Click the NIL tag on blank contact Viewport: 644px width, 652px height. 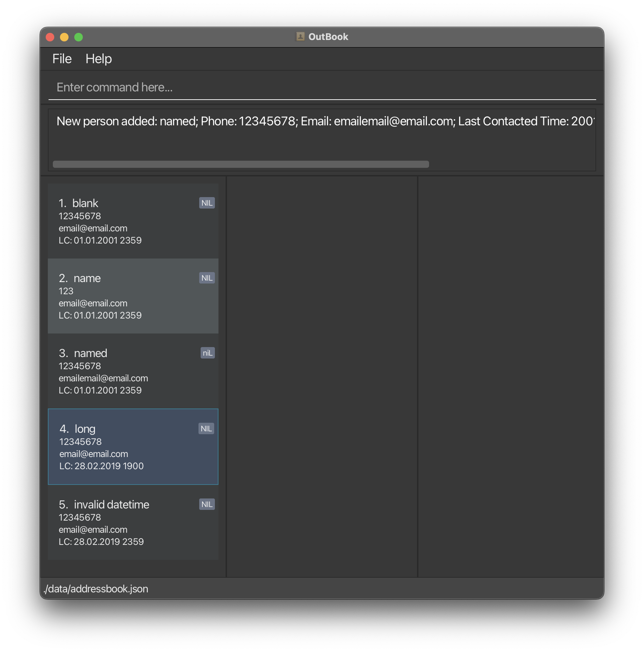coord(207,203)
